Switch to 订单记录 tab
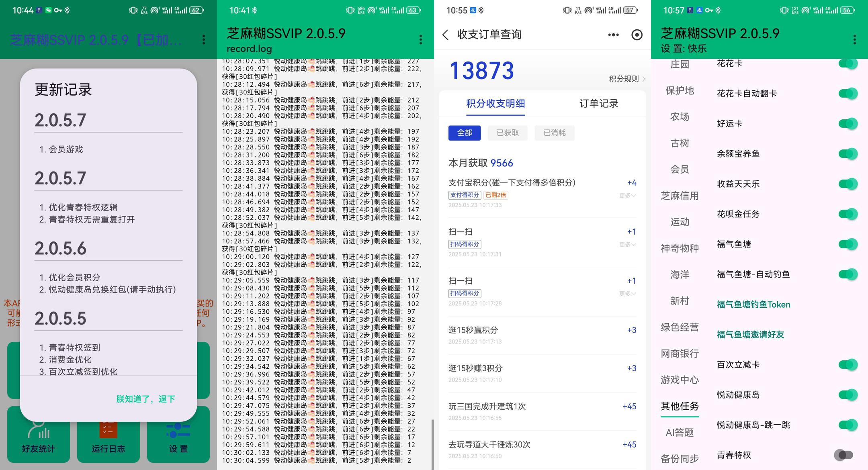868x470 pixels. (599, 104)
